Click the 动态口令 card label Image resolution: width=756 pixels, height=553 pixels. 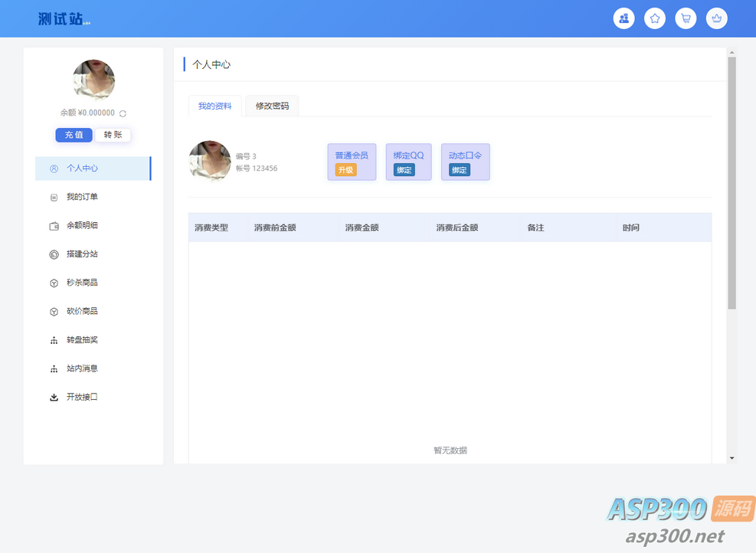point(465,155)
